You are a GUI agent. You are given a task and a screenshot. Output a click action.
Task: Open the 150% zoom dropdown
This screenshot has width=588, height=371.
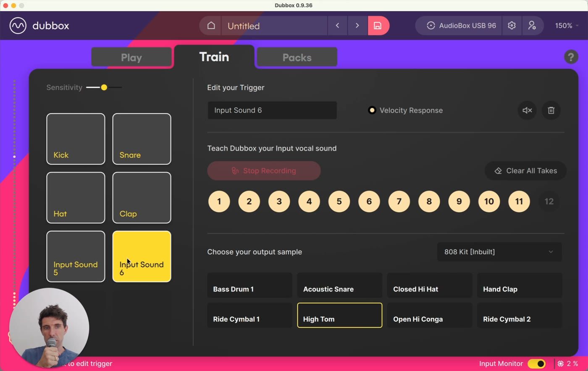[x=567, y=26]
